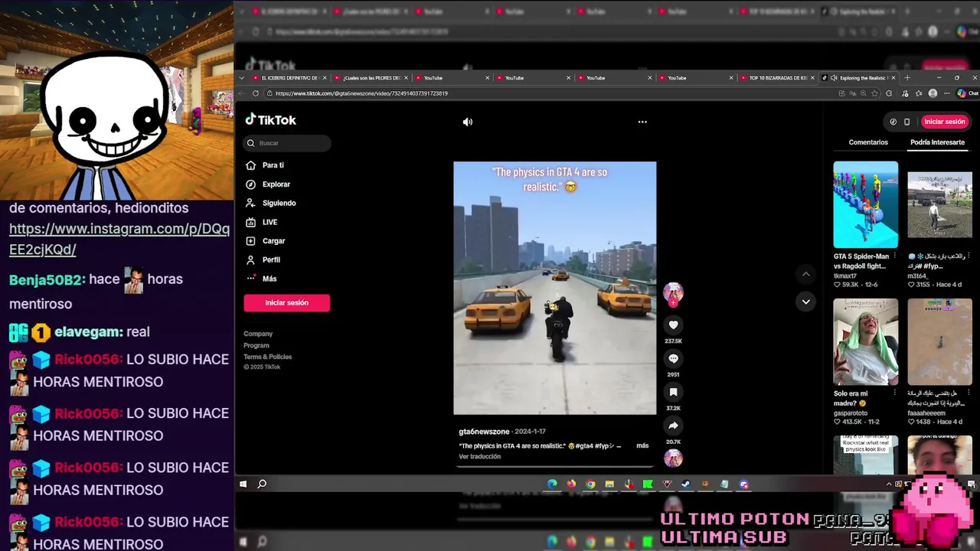Open the Company footer link
Viewport: 980px width, 551px height.
click(x=258, y=334)
